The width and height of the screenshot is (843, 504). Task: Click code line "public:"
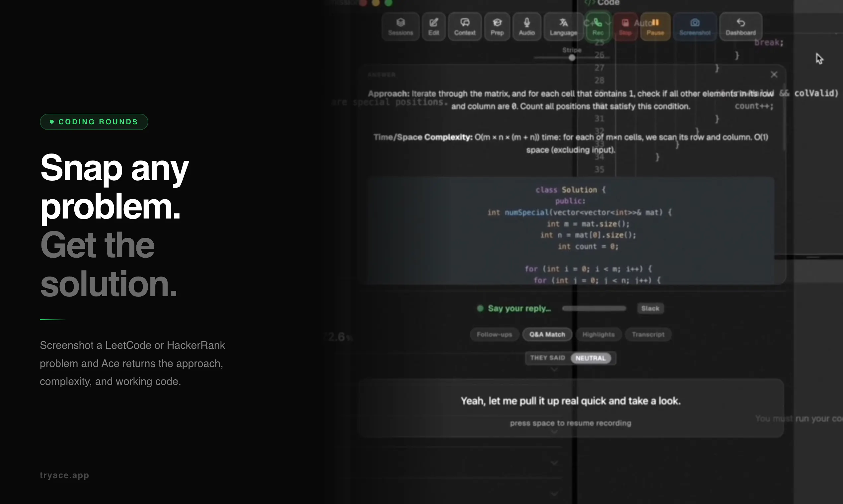point(571,201)
